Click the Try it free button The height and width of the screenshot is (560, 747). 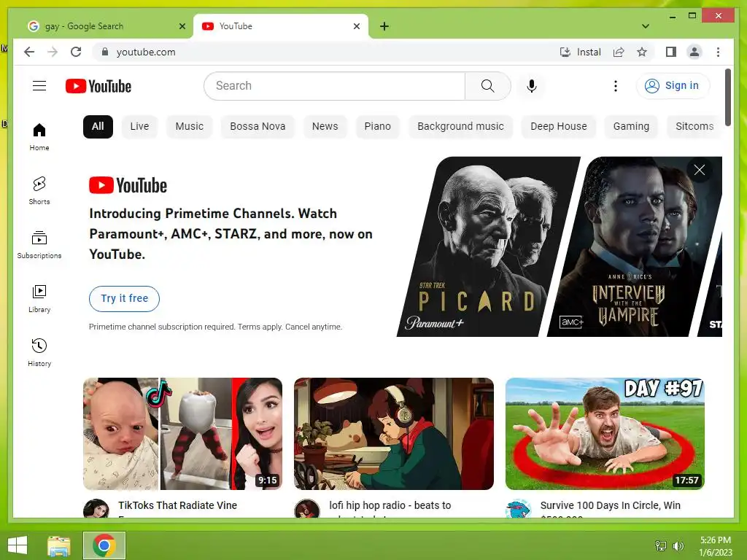(x=124, y=298)
